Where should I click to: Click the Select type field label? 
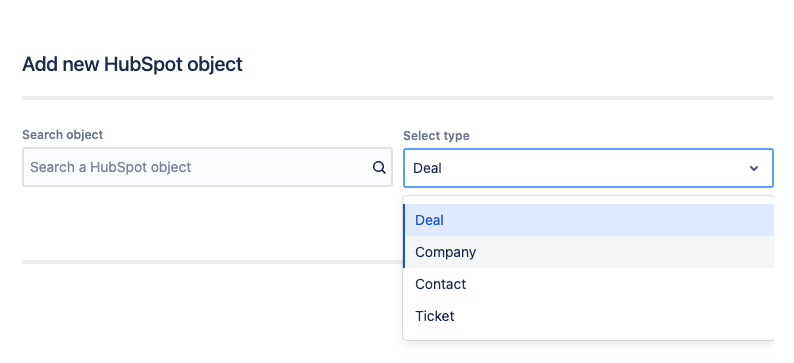(436, 136)
